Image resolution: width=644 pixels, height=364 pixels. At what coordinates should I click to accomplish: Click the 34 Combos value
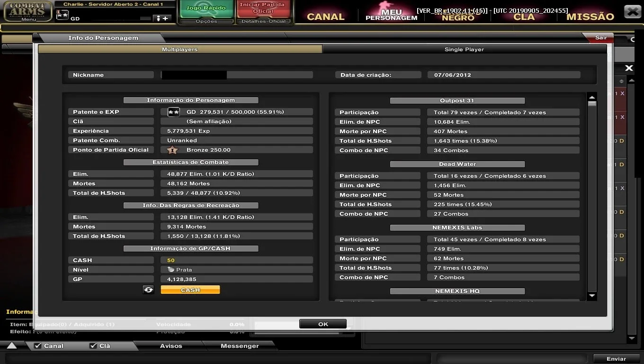pos(503,150)
